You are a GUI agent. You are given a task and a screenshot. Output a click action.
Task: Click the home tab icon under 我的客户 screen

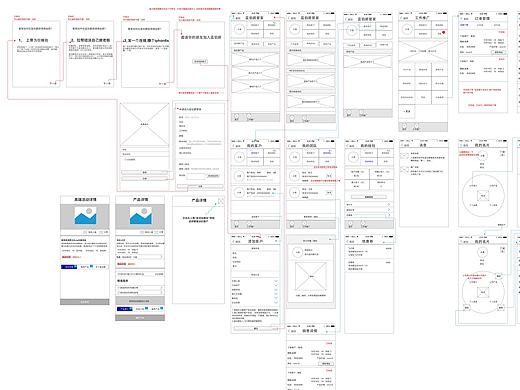pyautogui.click(x=236, y=224)
